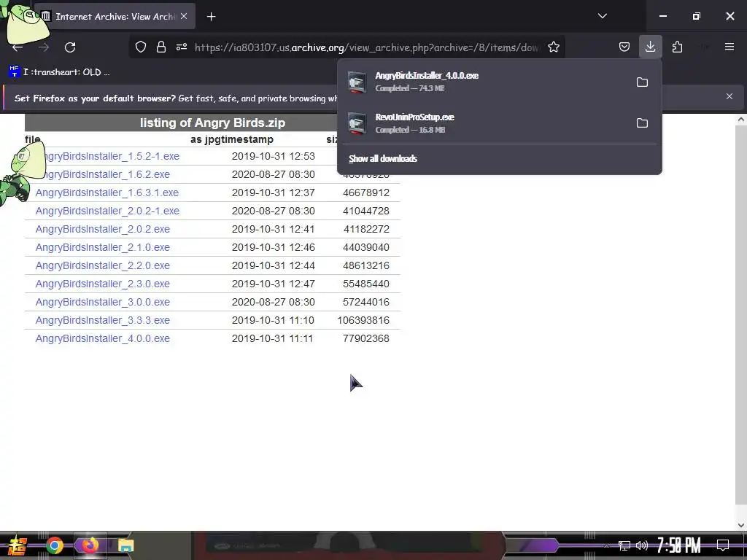
Task: Open Chrome from the taskbar
Action: [55, 545]
